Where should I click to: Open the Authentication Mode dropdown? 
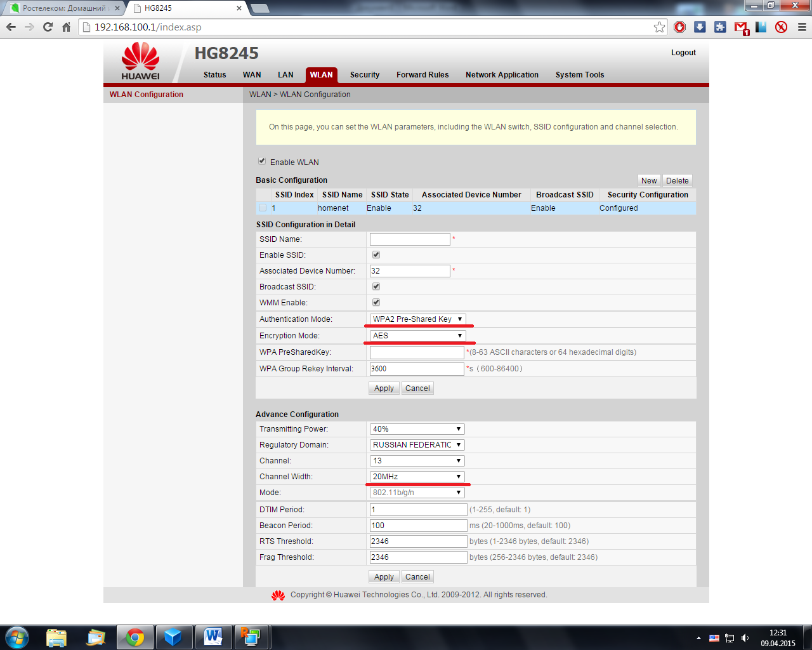[x=417, y=319]
